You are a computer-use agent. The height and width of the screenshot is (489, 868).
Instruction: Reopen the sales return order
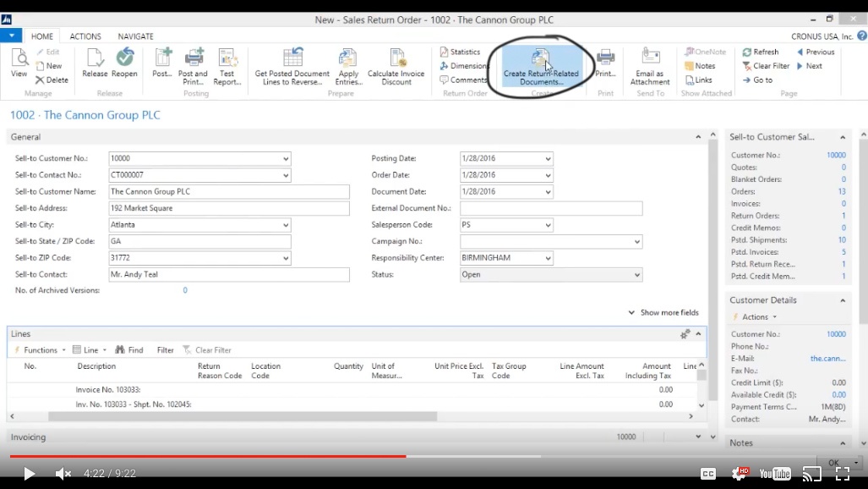point(124,63)
